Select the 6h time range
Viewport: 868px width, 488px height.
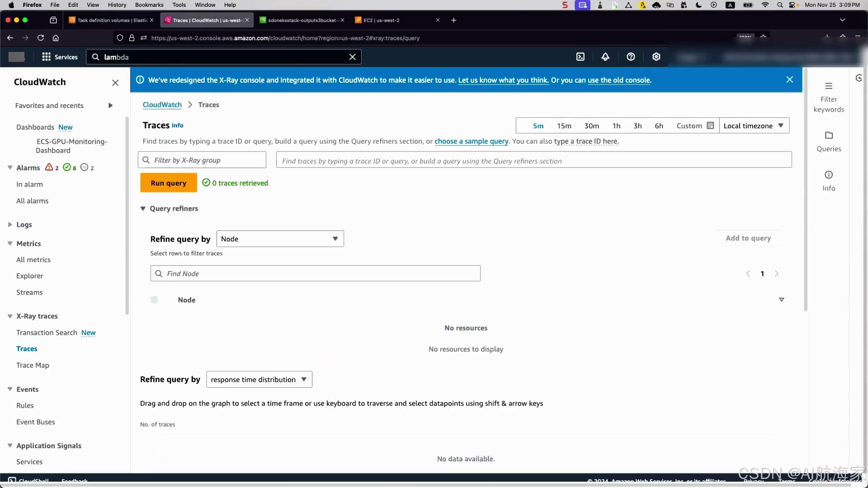tap(659, 126)
